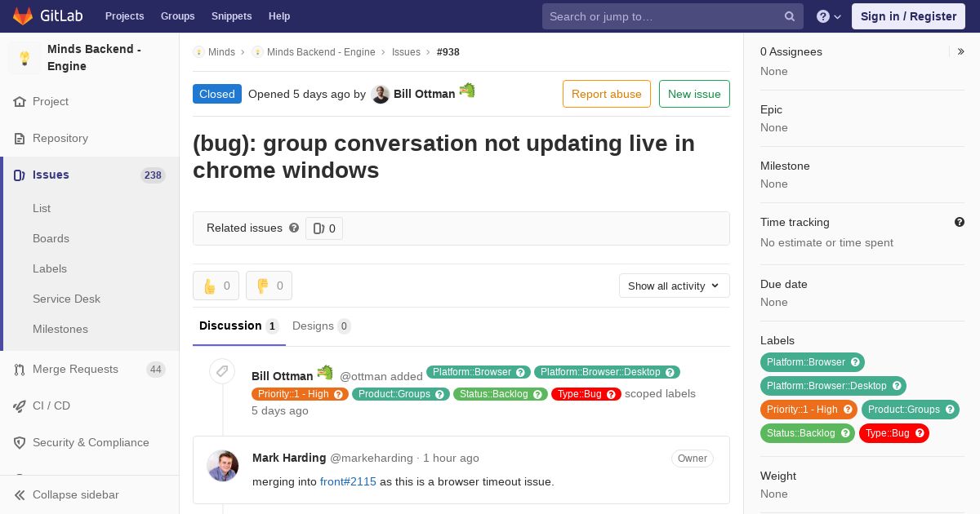Image resolution: width=980 pixels, height=514 pixels.
Task: Open the Help question-mark menu icon
Action: (823, 16)
